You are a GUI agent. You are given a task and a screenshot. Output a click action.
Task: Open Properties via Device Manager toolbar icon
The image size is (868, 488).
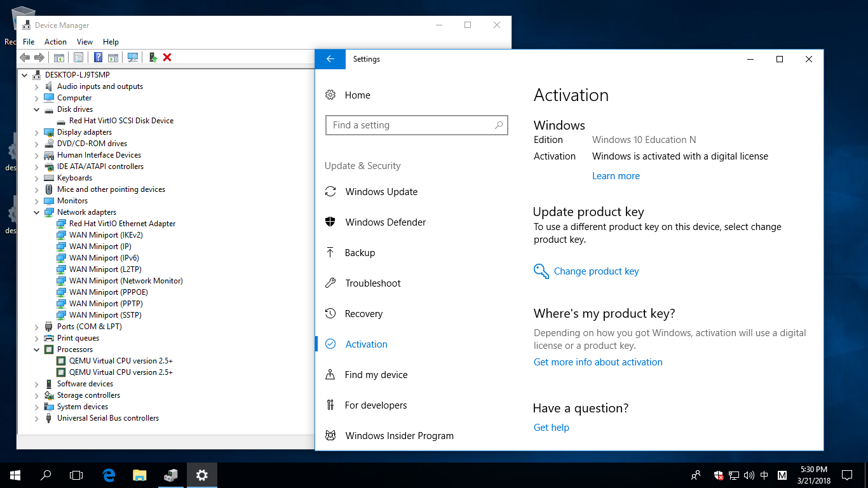[x=78, y=57]
